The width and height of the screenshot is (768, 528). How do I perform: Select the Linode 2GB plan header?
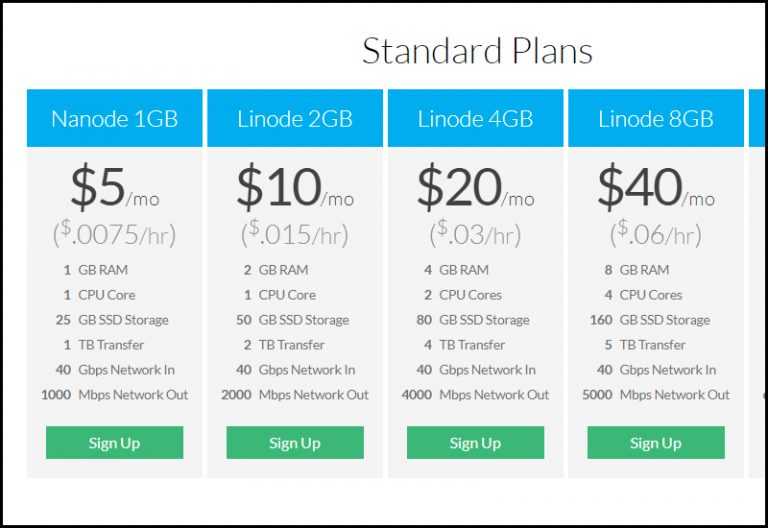tap(295, 118)
